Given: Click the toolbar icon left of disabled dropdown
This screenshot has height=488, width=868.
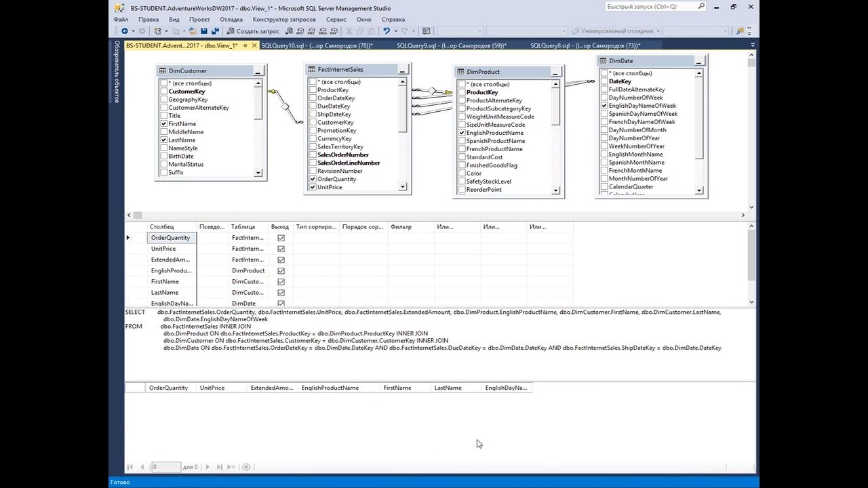Looking at the screenshot, I should click(x=426, y=31).
